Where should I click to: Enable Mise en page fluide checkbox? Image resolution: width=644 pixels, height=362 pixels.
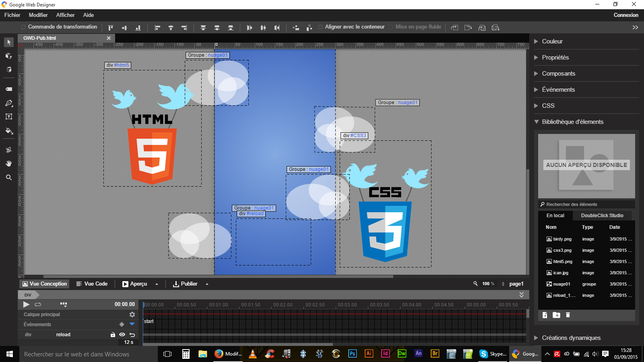coord(391,27)
